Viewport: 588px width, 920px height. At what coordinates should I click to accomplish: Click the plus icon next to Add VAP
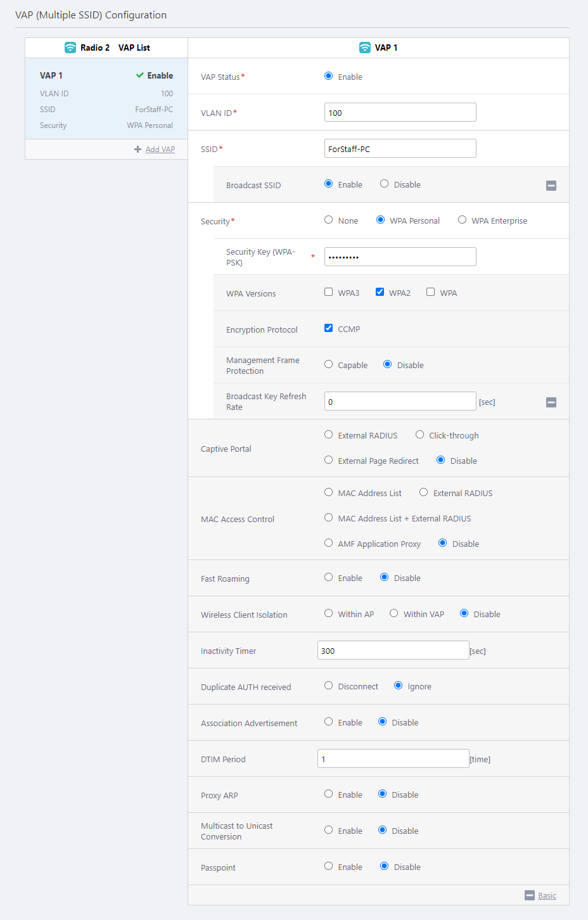[x=137, y=150]
